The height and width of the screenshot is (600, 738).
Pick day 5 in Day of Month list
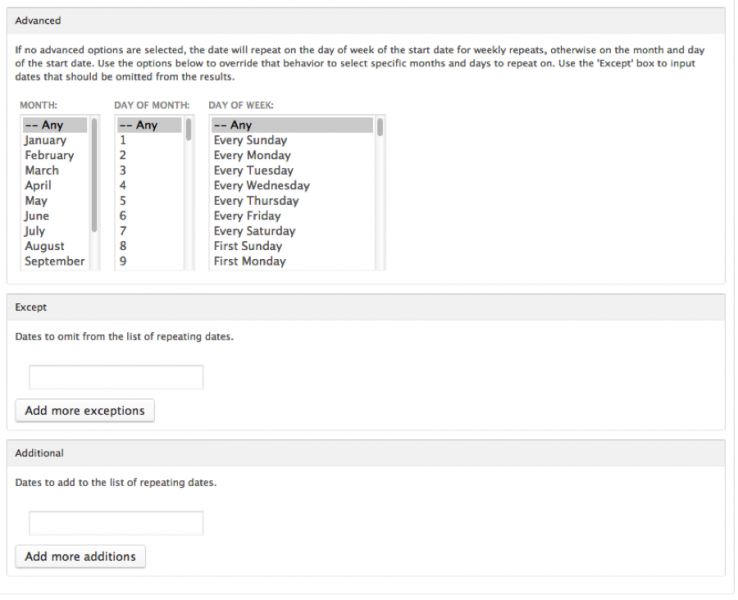(x=123, y=201)
